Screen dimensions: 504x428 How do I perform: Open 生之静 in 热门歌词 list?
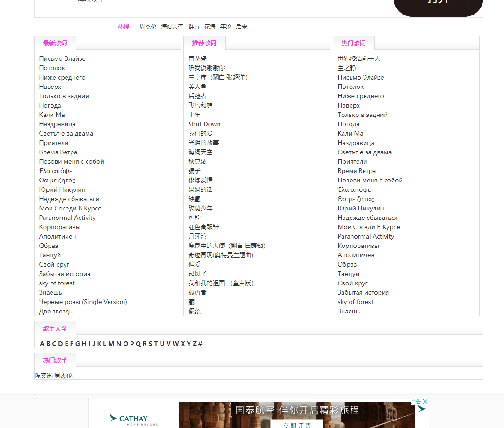coord(347,68)
